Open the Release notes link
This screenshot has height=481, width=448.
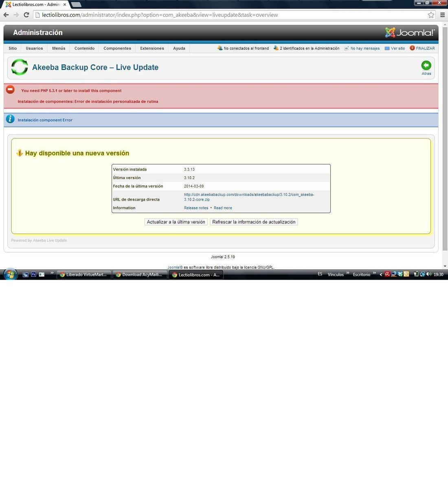[196, 208]
